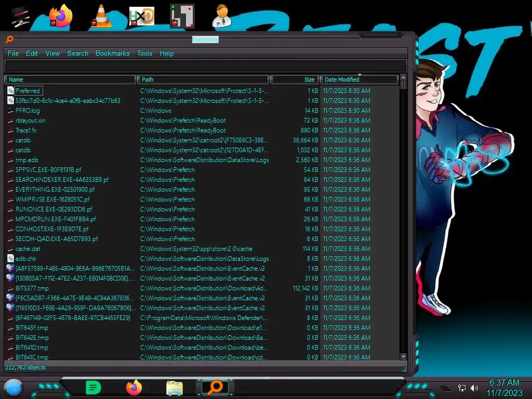Click the file icon of Preferred row
Image resolution: width=532 pixels, height=399 pixels.
click(10, 90)
